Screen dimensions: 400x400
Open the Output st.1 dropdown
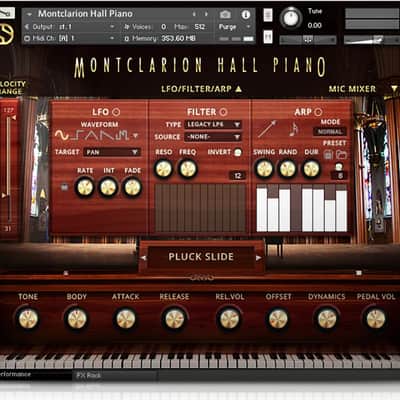click(71, 27)
